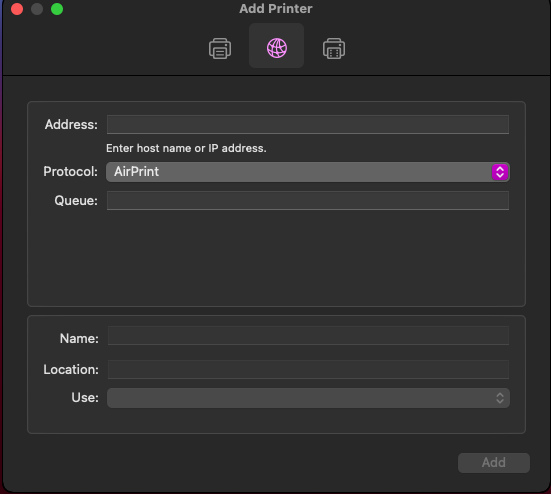Open the Default printer tab icon
The image size is (551, 494).
point(220,48)
